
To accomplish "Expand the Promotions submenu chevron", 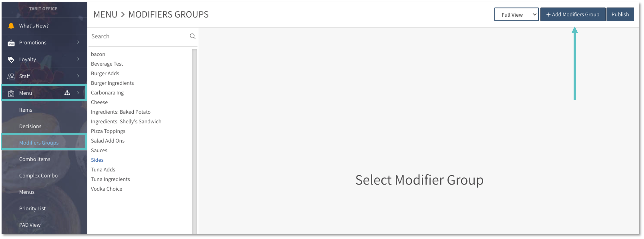I will click(78, 42).
